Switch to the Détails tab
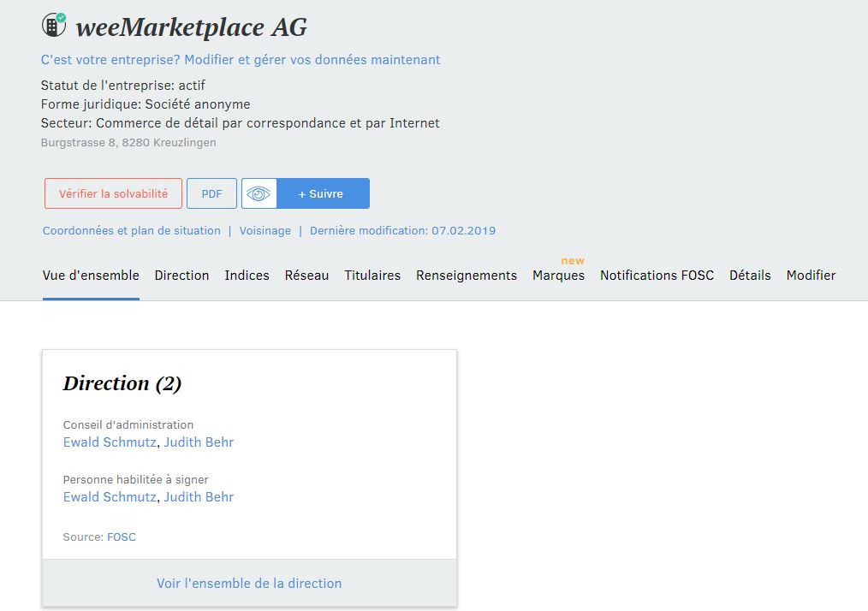Viewport: 868px width, 611px height. 750,276
